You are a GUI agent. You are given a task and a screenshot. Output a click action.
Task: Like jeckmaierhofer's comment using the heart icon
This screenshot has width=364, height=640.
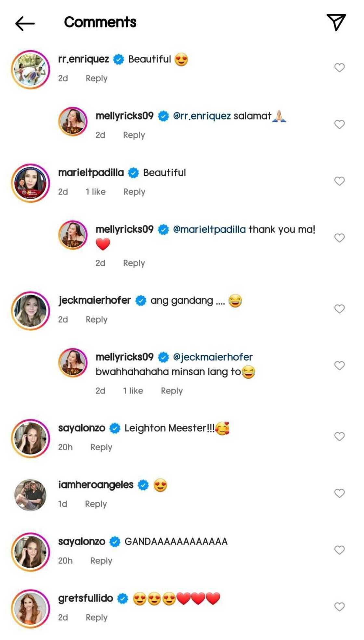pos(339,308)
